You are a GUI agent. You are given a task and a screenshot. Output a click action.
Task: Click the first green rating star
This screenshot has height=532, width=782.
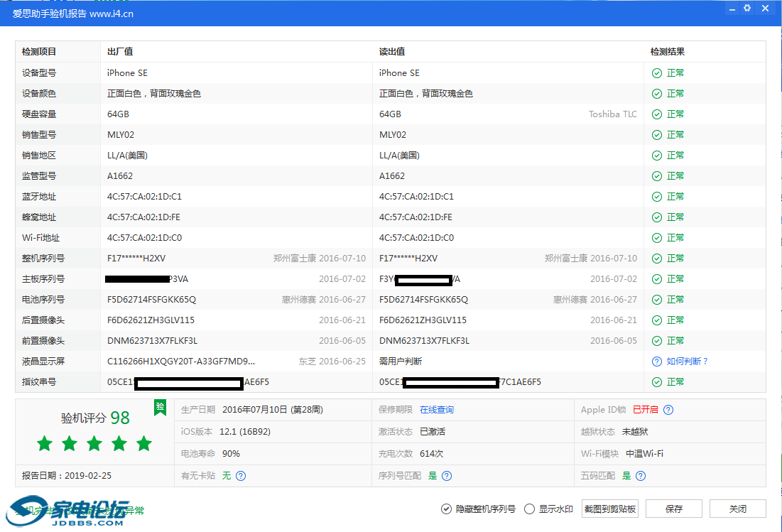click(x=45, y=443)
